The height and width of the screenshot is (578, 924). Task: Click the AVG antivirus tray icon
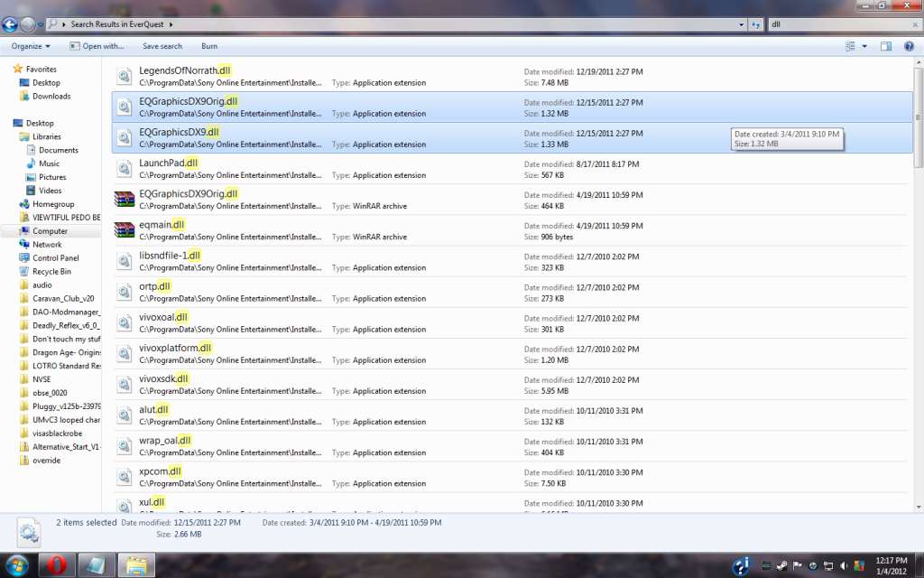(859, 565)
